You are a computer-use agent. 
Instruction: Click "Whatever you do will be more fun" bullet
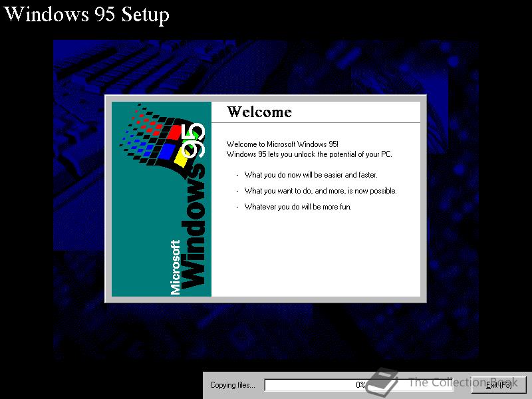[298, 207]
